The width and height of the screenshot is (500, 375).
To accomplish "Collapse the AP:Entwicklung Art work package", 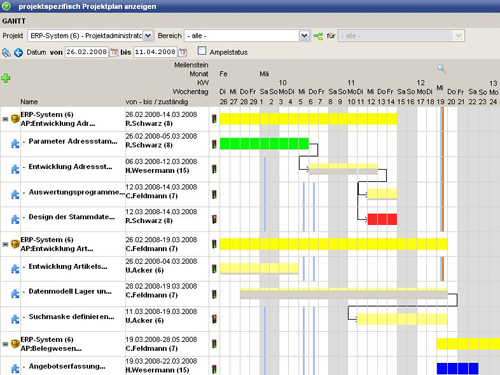I will pos(5,244).
